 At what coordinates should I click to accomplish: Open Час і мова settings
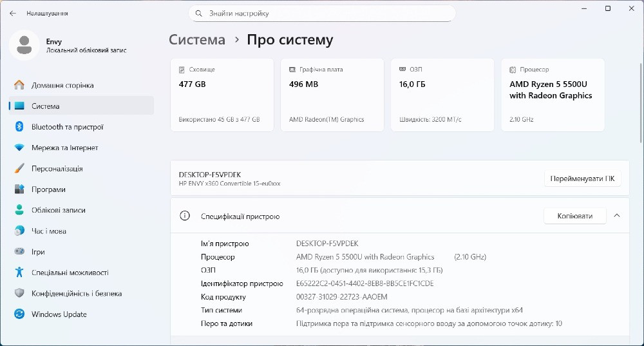pos(81,231)
